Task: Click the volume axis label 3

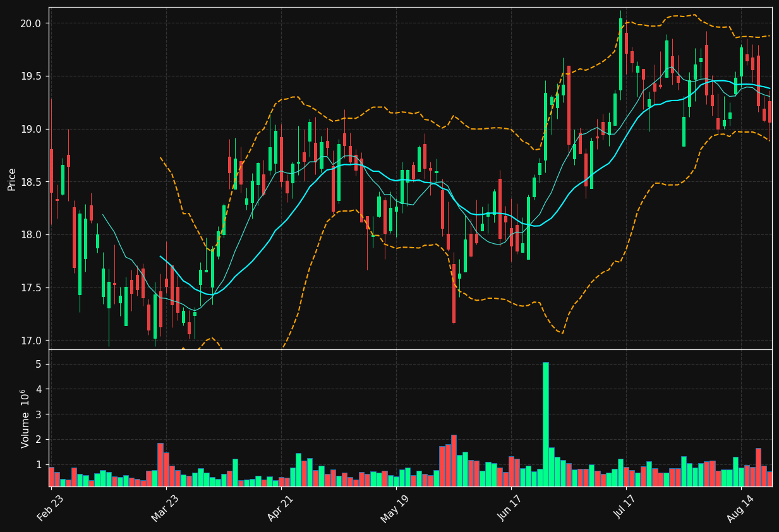Action: pos(38,414)
